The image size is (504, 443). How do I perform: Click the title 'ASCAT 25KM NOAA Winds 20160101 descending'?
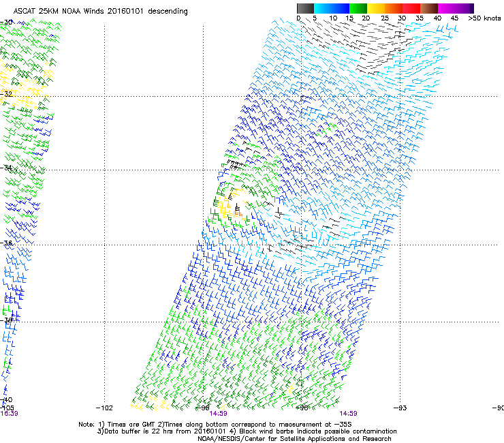tap(100, 11)
